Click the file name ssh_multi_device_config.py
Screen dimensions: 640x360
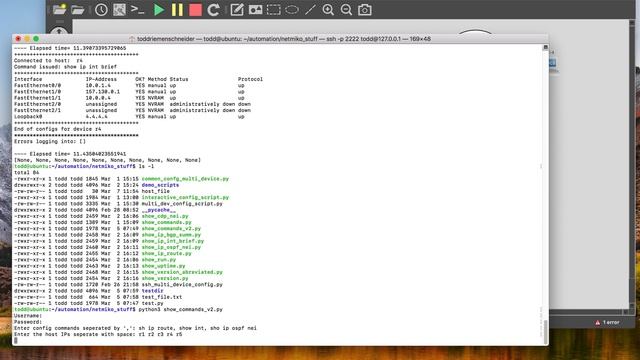pos(182,284)
